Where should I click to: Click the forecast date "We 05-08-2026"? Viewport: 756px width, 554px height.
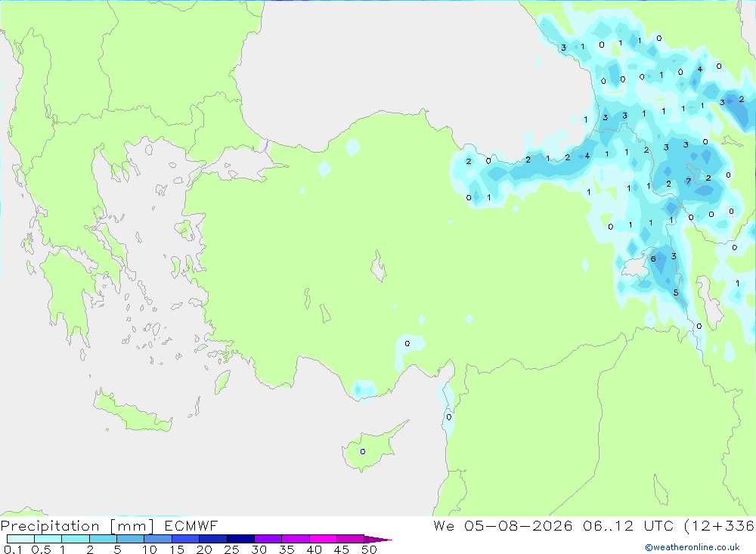pos(503,525)
